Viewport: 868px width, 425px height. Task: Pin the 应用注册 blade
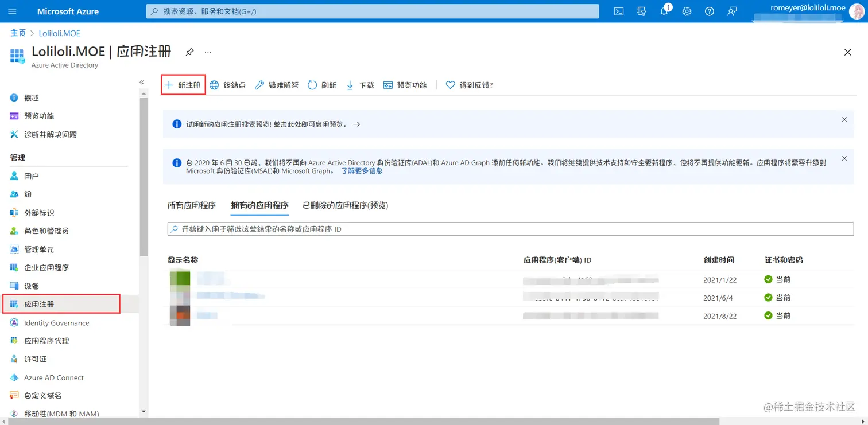[x=189, y=52]
